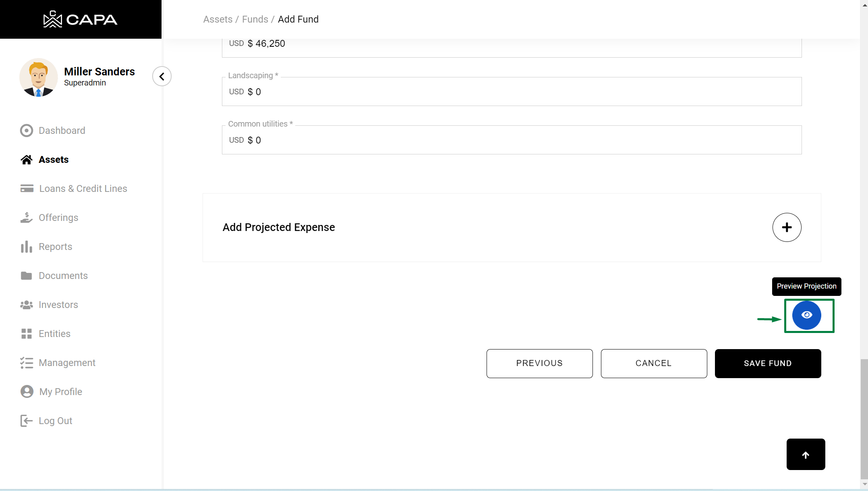Image resolution: width=868 pixels, height=491 pixels.
Task: Open Entities grid icon
Action: coord(27,334)
